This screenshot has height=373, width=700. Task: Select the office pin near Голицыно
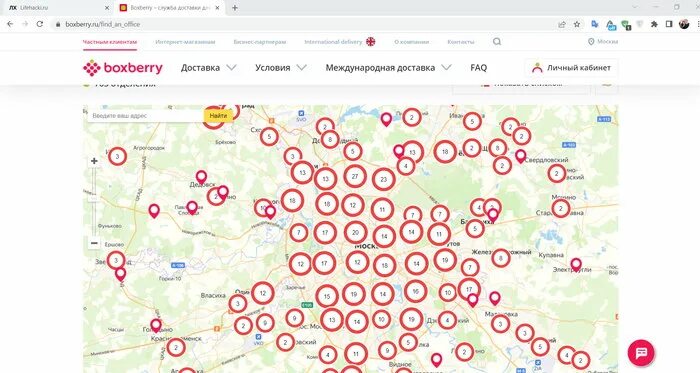click(156, 326)
